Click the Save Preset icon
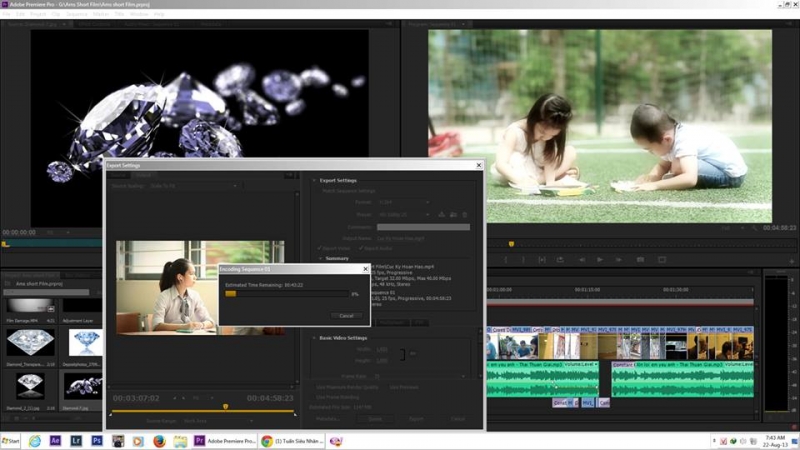 pyautogui.click(x=442, y=215)
